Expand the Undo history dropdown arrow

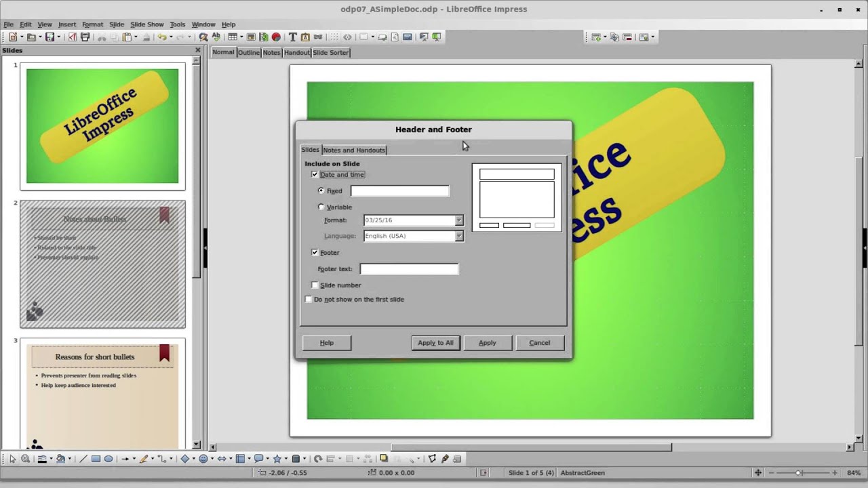[171, 37]
